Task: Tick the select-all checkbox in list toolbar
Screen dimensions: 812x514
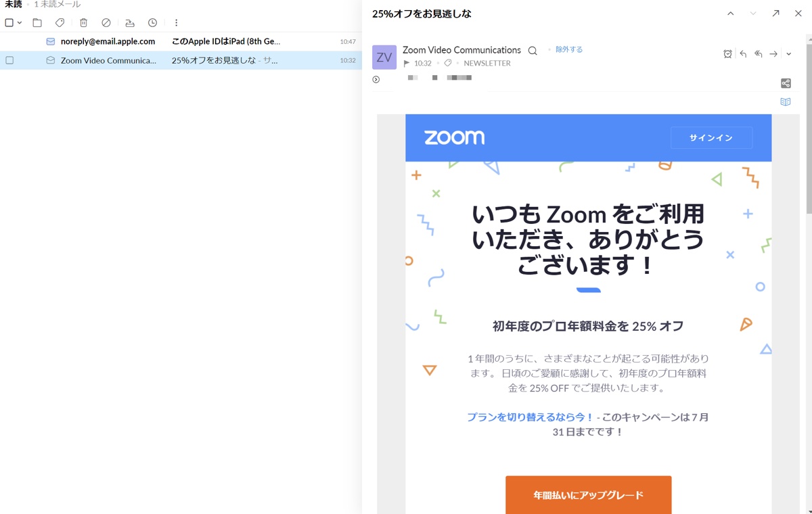Action: [x=9, y=22]
